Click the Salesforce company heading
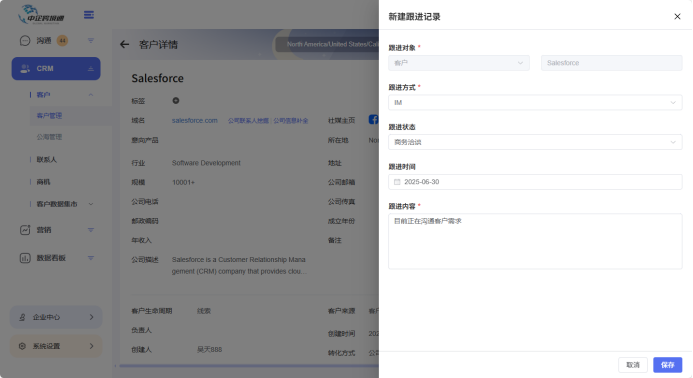This screenshot has height=378, width=693. 157,78
